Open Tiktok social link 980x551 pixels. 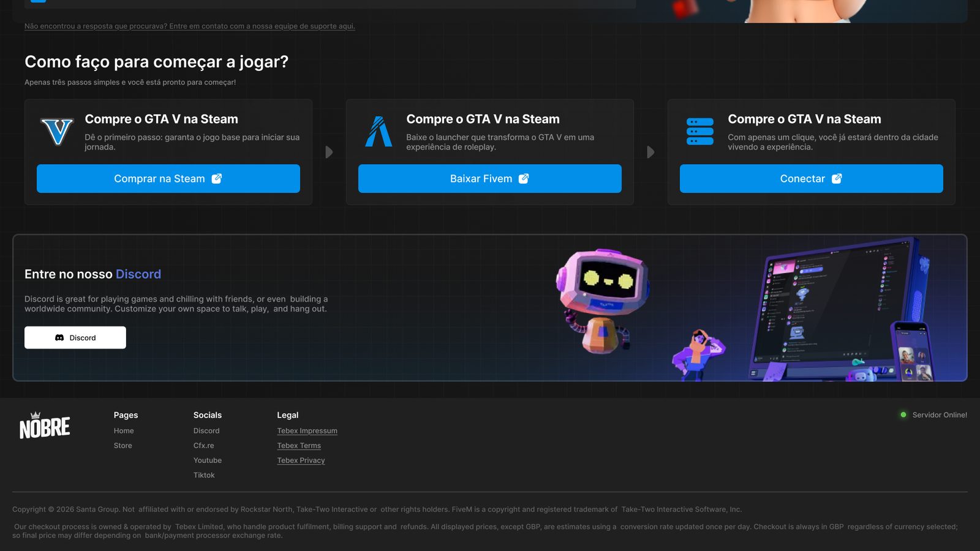pos(204,475)
